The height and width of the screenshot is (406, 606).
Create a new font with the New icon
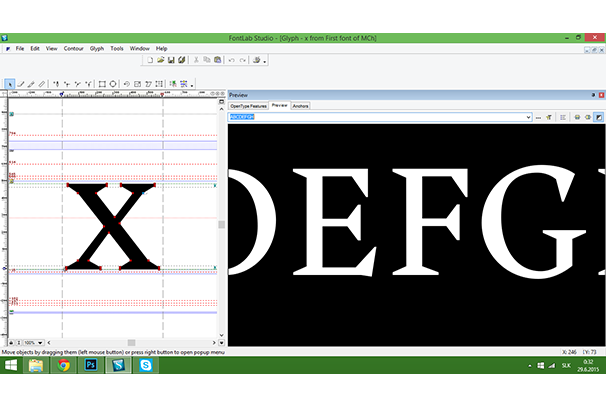pos(149,61)
